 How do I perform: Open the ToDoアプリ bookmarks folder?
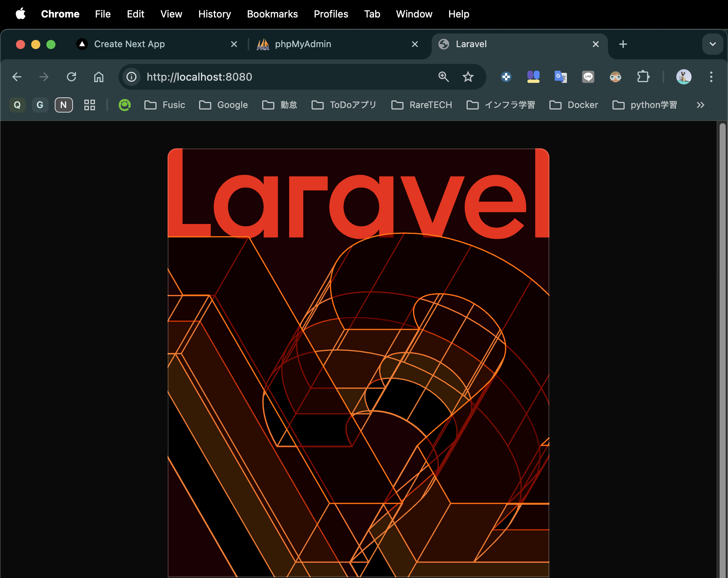(x=344, y=105)
